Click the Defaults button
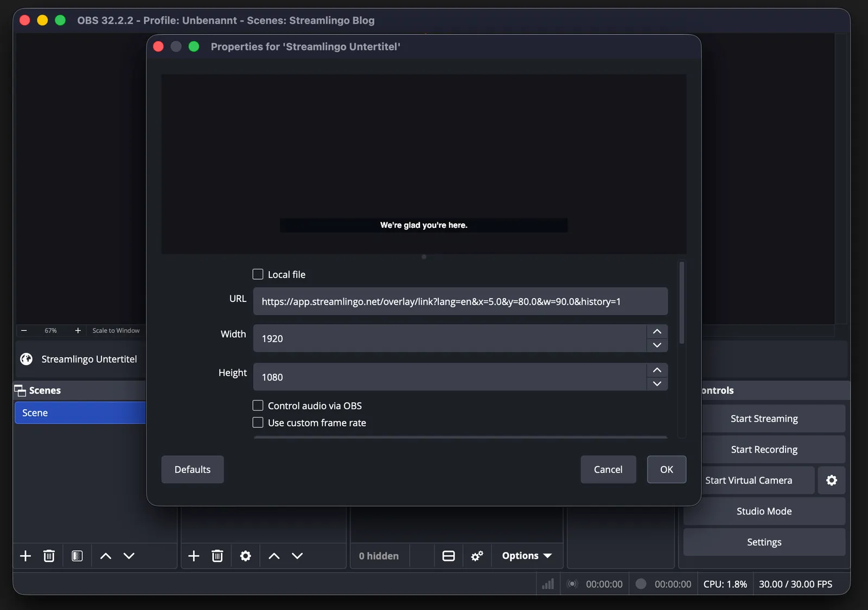The image size is (868, 610). tap(193, 470)
